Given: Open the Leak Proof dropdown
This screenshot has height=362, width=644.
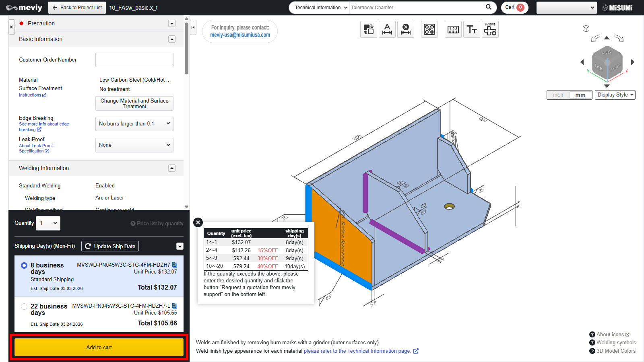Looking at the screenshot, I should (134, 145).
